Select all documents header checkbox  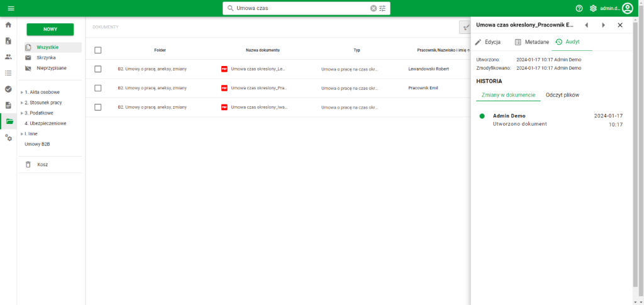[x=97, y=50]
